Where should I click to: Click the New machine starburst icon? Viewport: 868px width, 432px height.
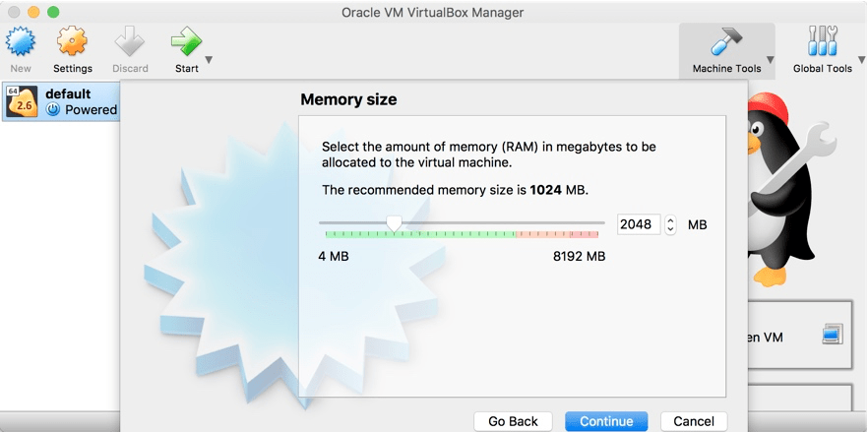coord(21,41)
